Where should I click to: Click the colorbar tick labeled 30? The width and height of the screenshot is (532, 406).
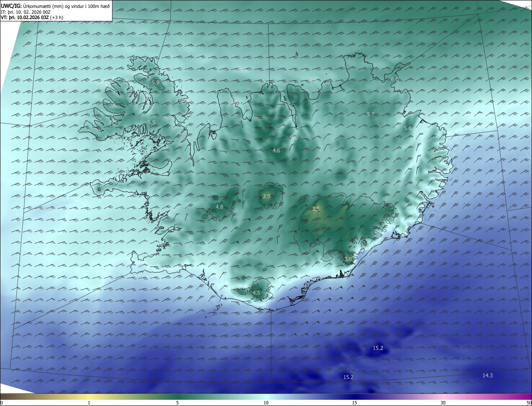[443, 403]
